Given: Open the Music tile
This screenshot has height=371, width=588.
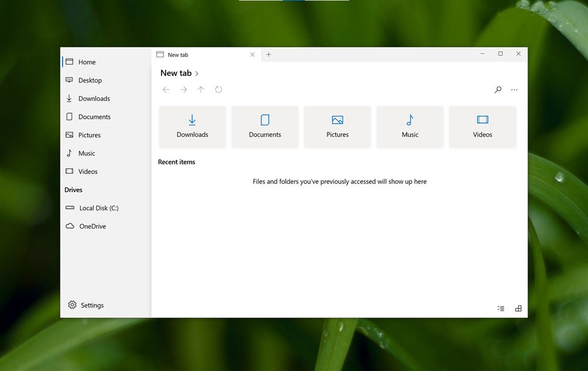Looking at the screenshot, I should click(x=410, y=126).
